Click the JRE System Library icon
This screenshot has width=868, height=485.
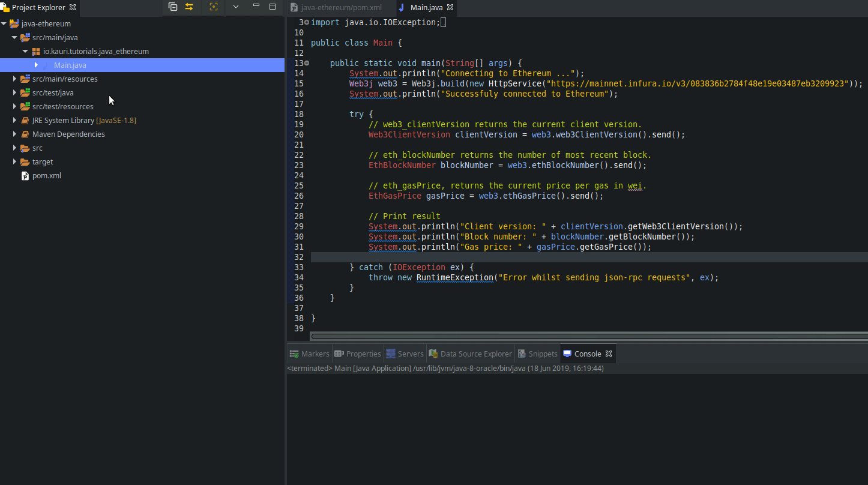25,121
